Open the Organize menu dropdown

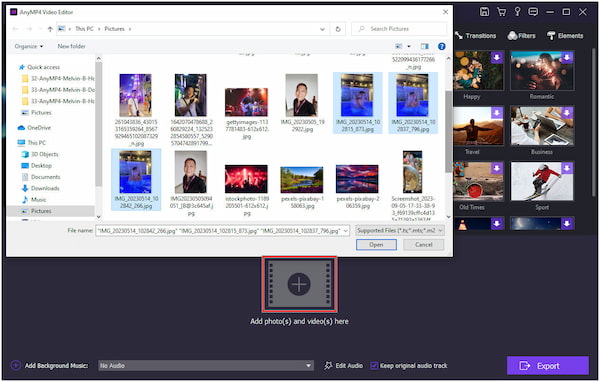29,46
